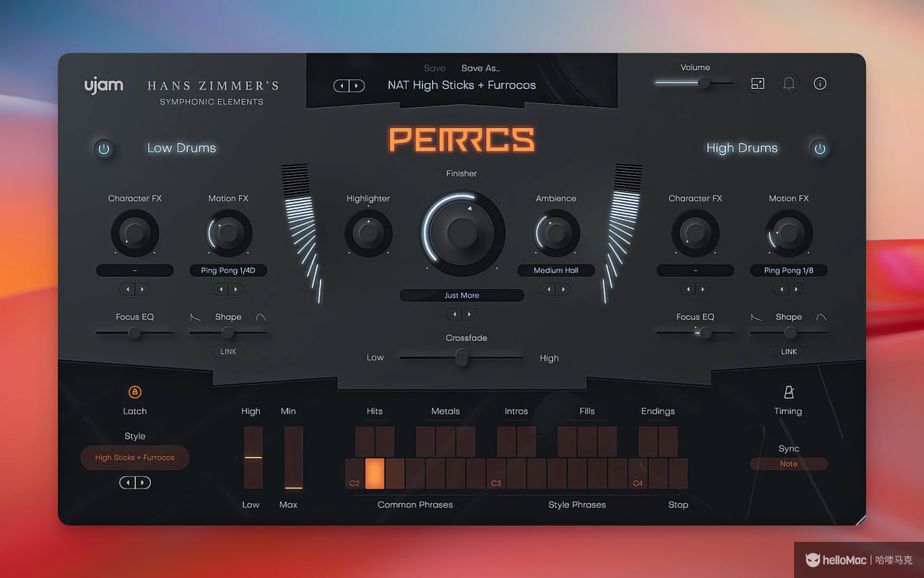Viewport: 924px width, 578px height.
Task: Click Low Drums Motion FX knob
Action: coord(228,233)
